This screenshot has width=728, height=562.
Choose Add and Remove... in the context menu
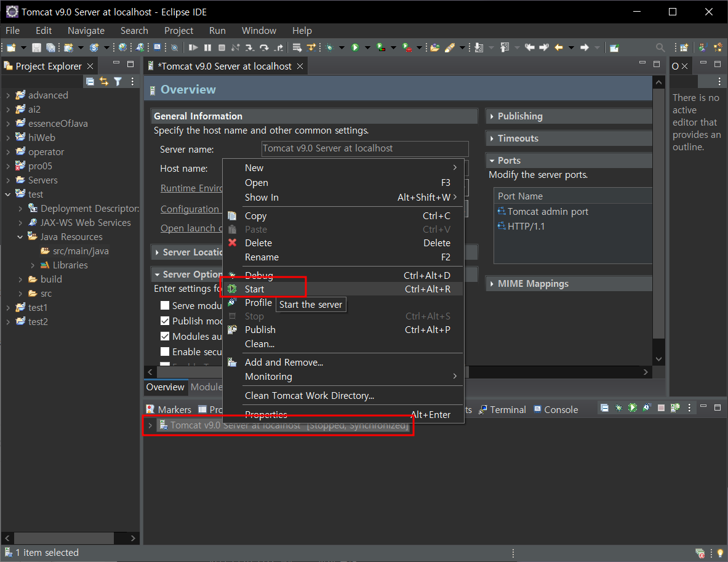coord(343,363)
